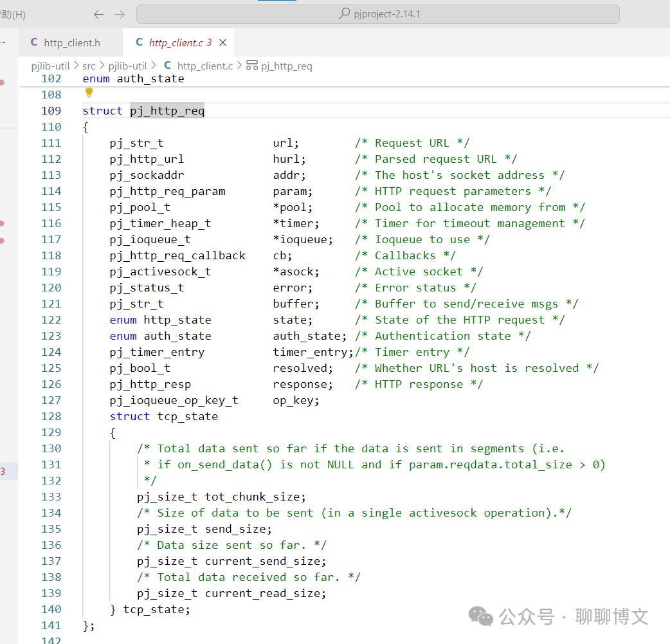Click line number 131

point(51,465)
